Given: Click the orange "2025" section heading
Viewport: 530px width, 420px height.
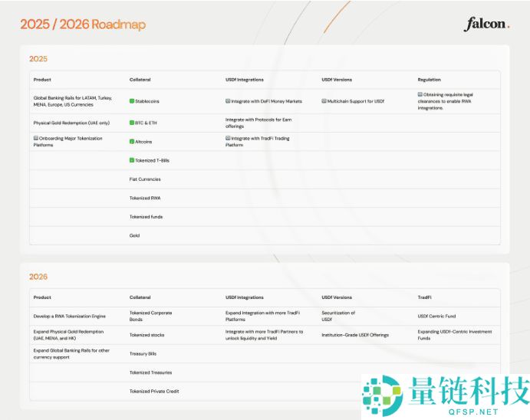Looking at the screenshot, I should coord(38,59).
